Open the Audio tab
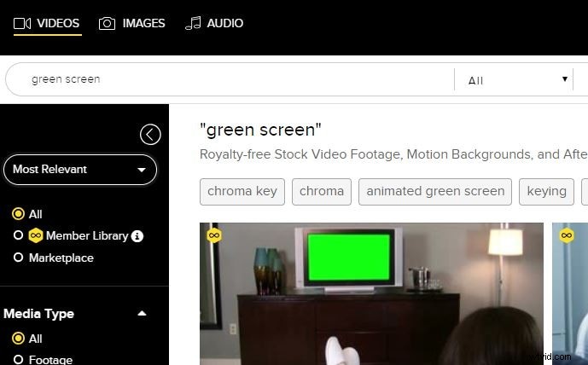Screen dimensions: 588x365 (214, 23)
